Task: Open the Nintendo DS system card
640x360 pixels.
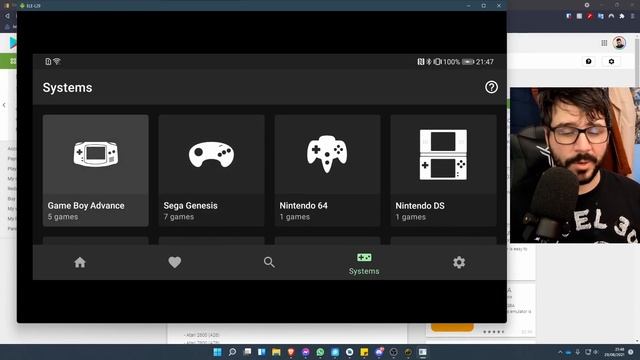Action: point(443,171)
